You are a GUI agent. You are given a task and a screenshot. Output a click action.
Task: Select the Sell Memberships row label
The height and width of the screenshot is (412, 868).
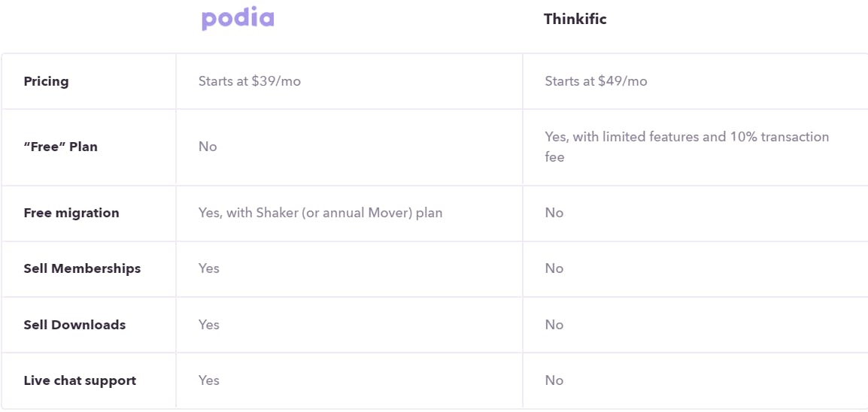tap(82, 268)
